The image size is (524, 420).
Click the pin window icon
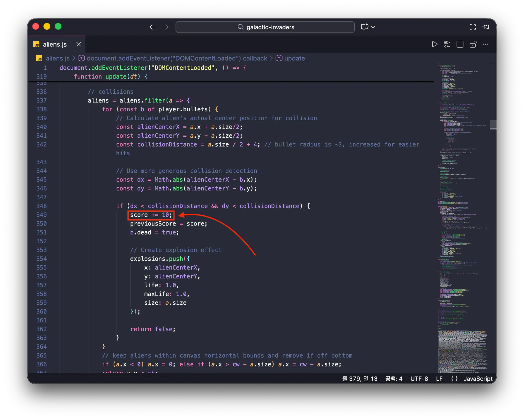click(x=485, y=27)
